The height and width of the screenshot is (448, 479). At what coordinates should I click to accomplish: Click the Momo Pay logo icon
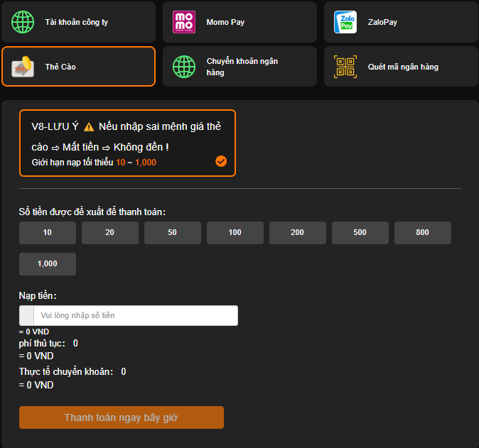(184, 22)
